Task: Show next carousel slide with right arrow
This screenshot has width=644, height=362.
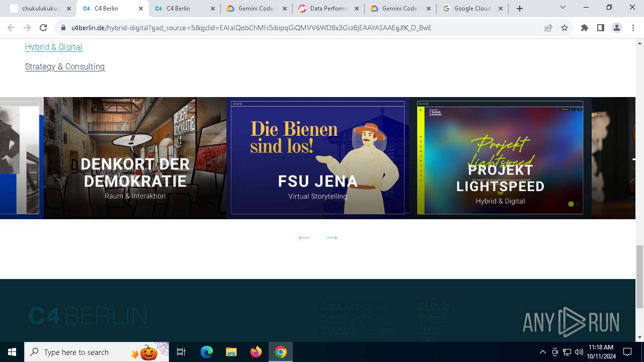Action: (x=332, y=237)
